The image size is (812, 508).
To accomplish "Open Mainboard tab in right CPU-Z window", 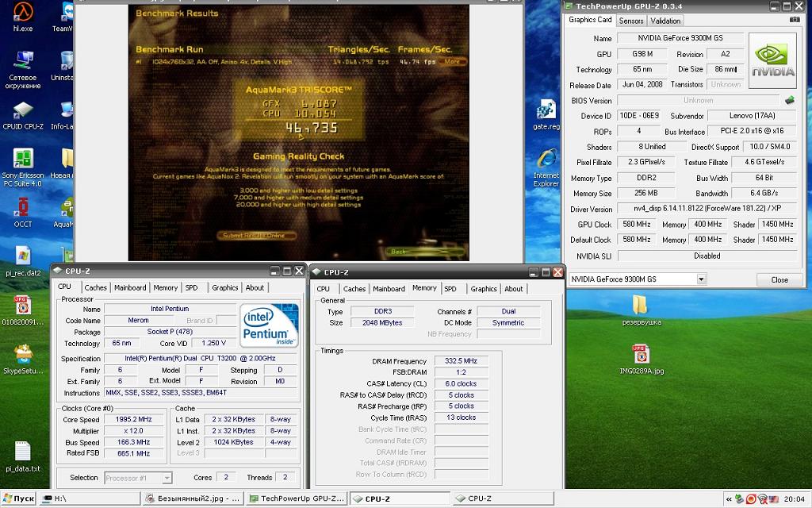I will pos(389,289).
